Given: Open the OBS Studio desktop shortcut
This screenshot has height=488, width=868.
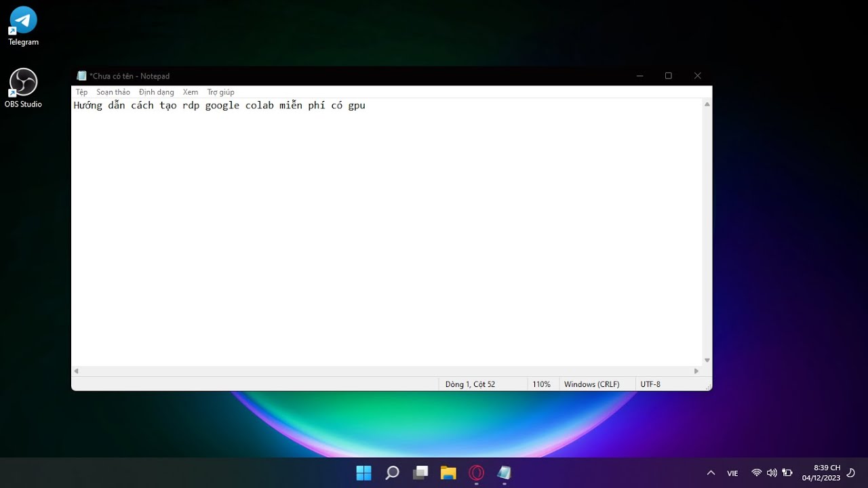Looking at the screenshot, I should pyautogui.click(x=23, y=89).
